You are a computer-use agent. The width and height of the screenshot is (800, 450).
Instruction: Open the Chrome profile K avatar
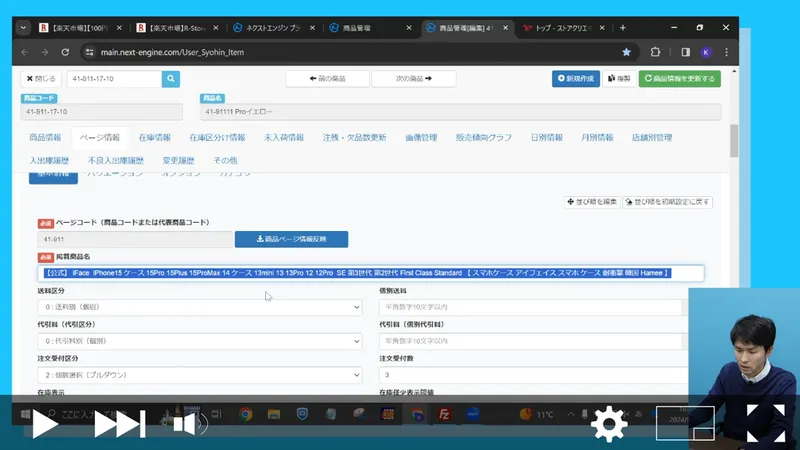tap(706, 52)
